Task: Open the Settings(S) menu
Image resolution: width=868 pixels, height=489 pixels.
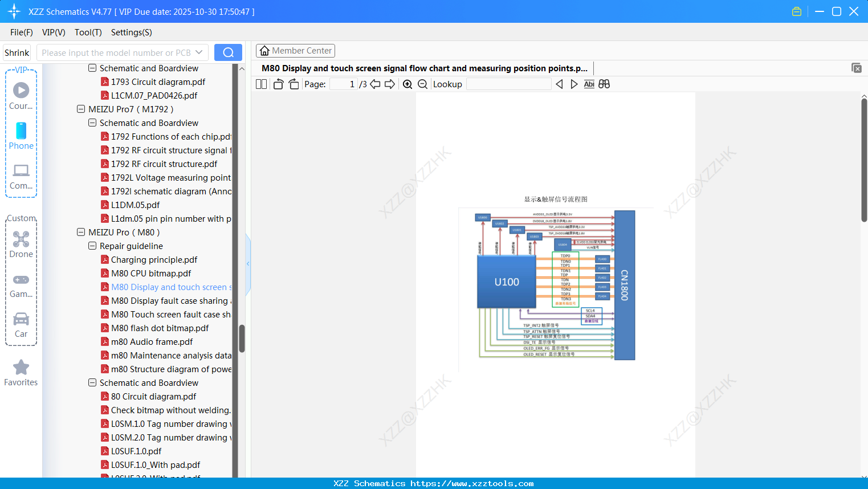Action: pos(132,32)
